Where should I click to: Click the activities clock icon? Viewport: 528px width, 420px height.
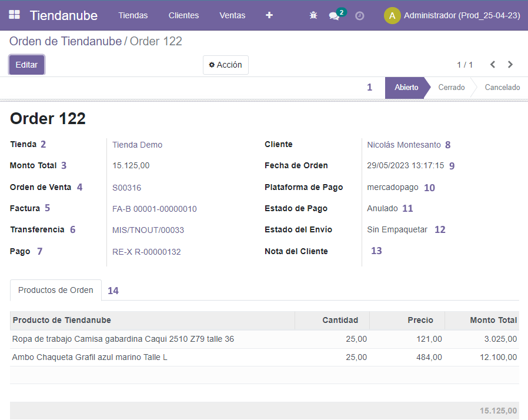[359, 16]
